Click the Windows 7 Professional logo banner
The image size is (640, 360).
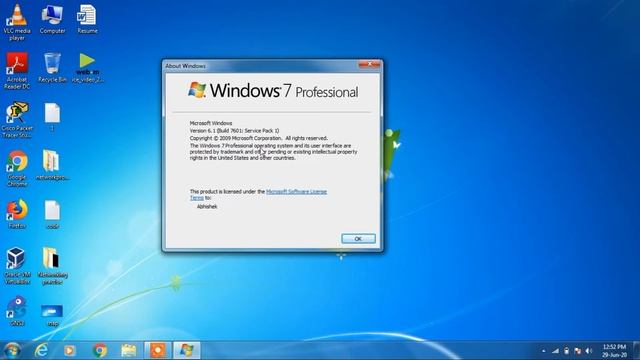(273, 91)
